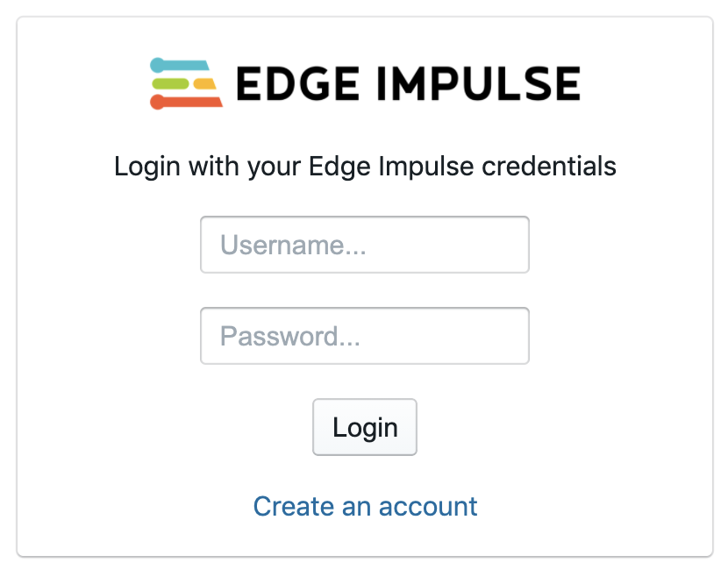The width and height of the screenshot is (728, 577).
Task: Click the green segment of the logo mark
Action: (x=170, y=83)
